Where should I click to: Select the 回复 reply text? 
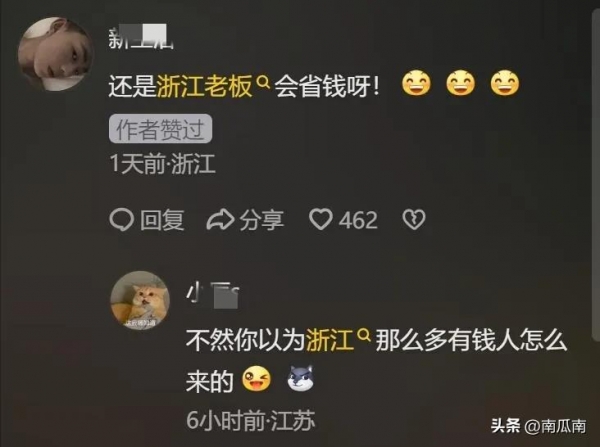(162, 220)
